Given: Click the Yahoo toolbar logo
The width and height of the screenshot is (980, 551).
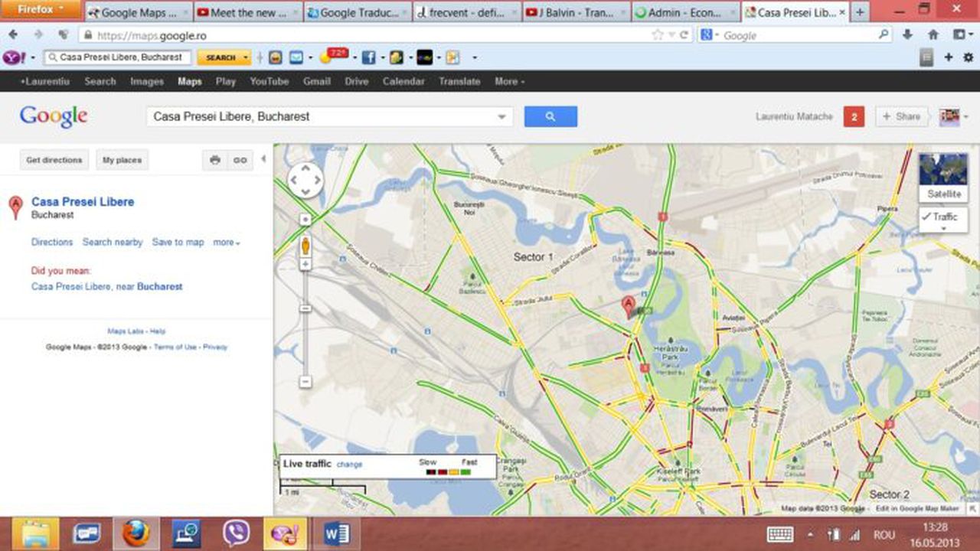Looking at the screenshot, I should click(13, 57).
